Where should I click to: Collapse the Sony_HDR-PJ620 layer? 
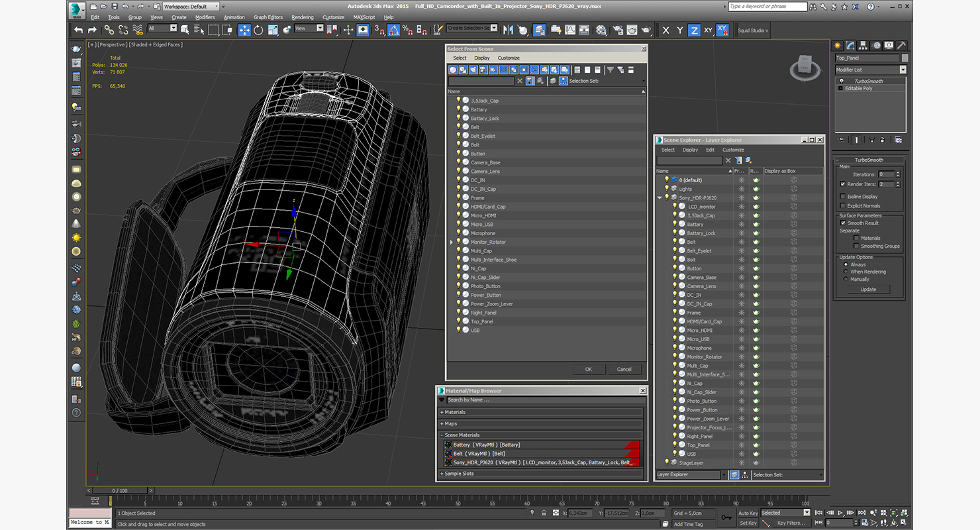[660, 197]
